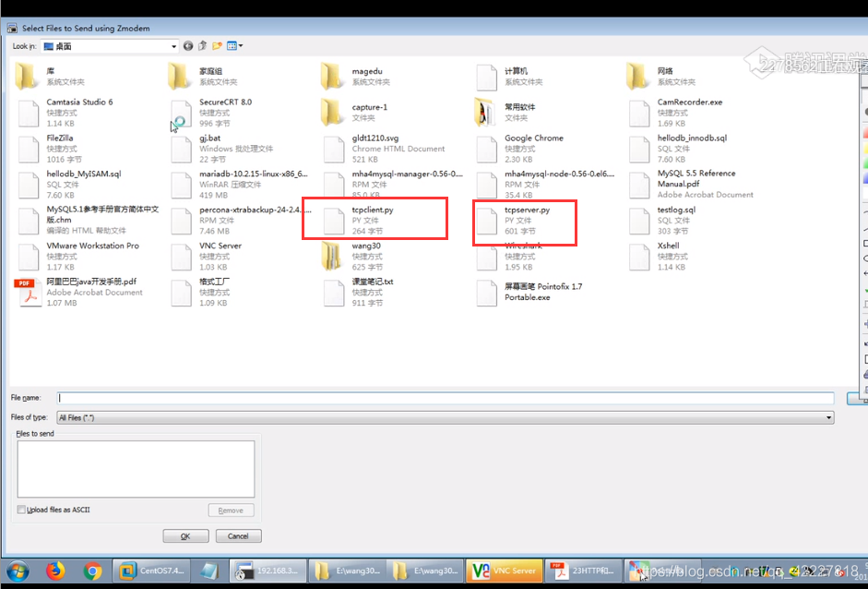Click the Up One Level folder icon
Screen dimensions: 868x589
tap(203, 46)
